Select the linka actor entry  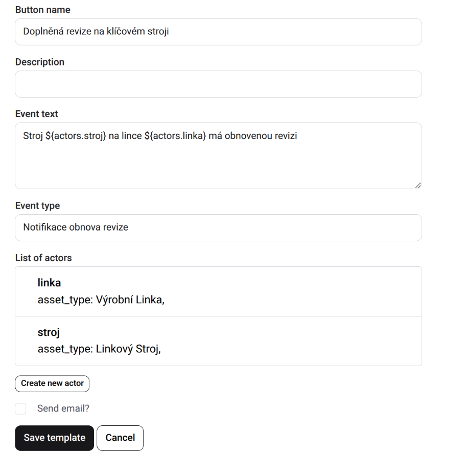218,291
